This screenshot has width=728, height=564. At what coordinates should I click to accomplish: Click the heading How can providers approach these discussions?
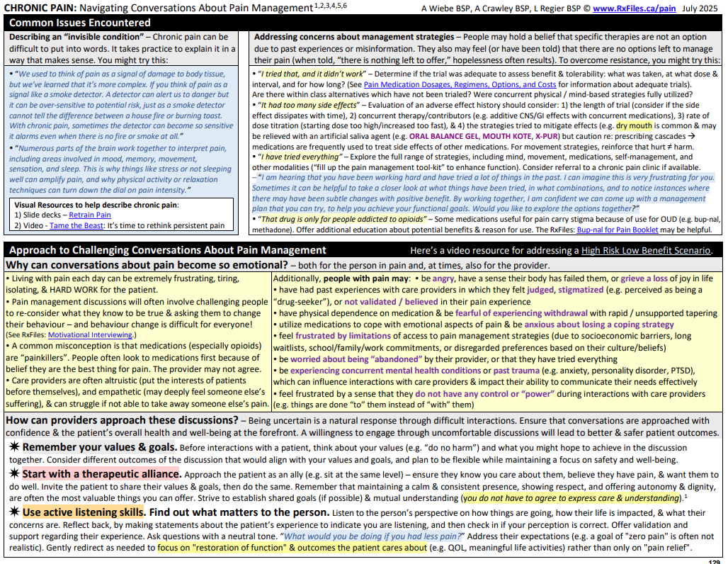122,420
